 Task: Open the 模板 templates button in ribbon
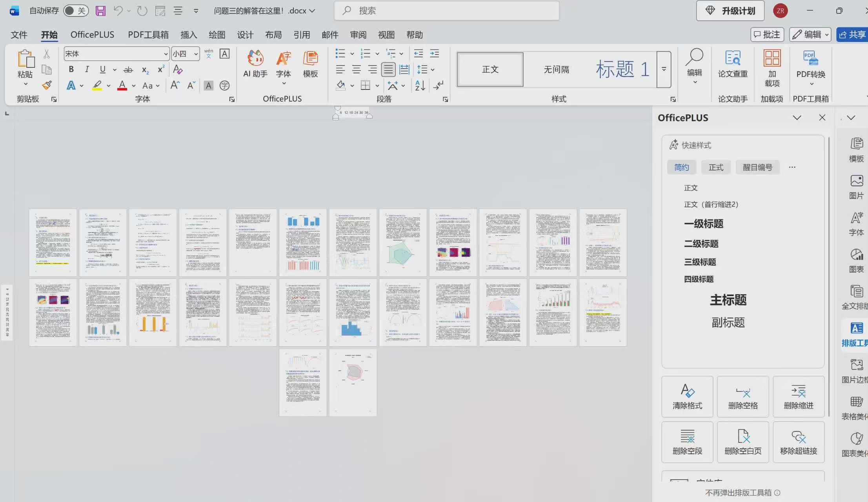[310, 64]
